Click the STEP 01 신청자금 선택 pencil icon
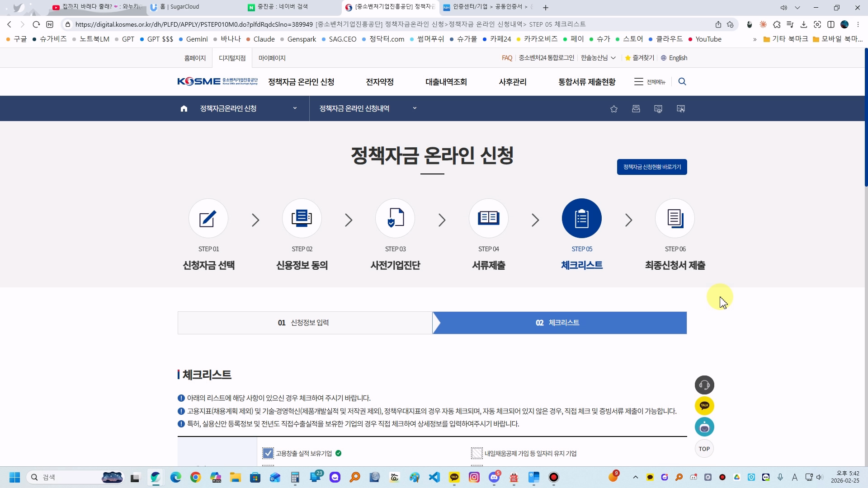 click(x=208, y=218)
